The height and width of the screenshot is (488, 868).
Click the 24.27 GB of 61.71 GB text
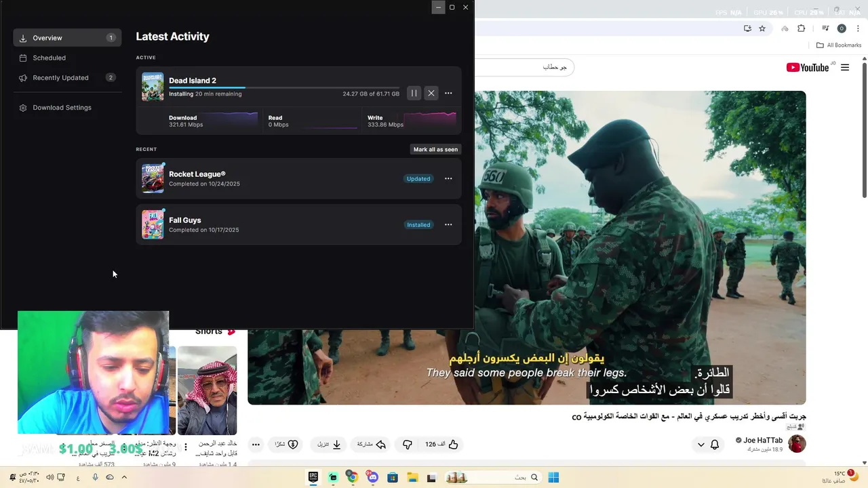click(x=371, y=94)
